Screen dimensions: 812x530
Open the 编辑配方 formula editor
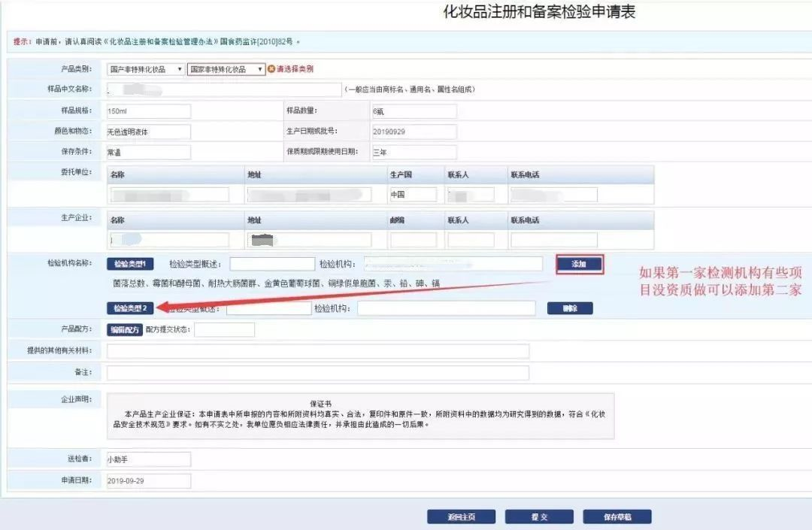[x=124, y=330]
